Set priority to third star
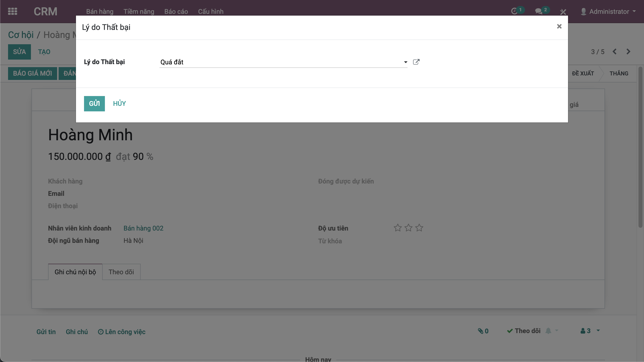 tap(419, 228)
